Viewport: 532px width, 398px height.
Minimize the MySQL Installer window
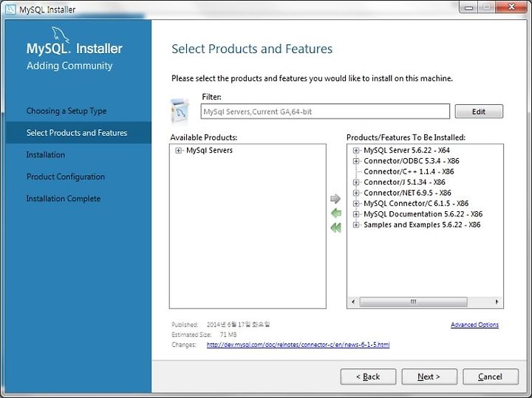tap(469, 7)
